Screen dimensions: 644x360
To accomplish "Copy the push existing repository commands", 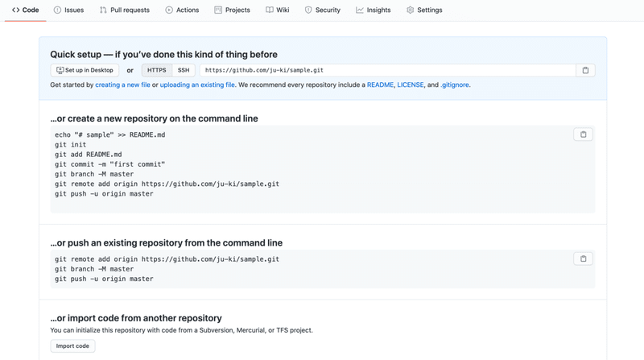I will [583, 259].
